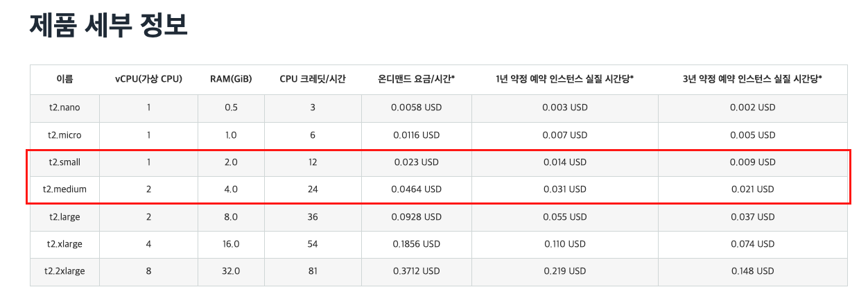The image size is (868, 294).
Task: Click the 1.0 RAM value for t2.micro
Action: point(231,135)
